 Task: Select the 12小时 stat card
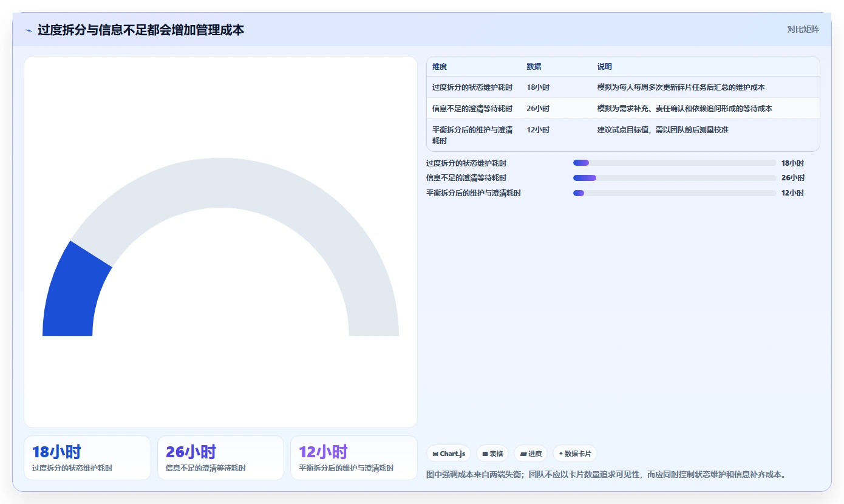tap(354, 458)
